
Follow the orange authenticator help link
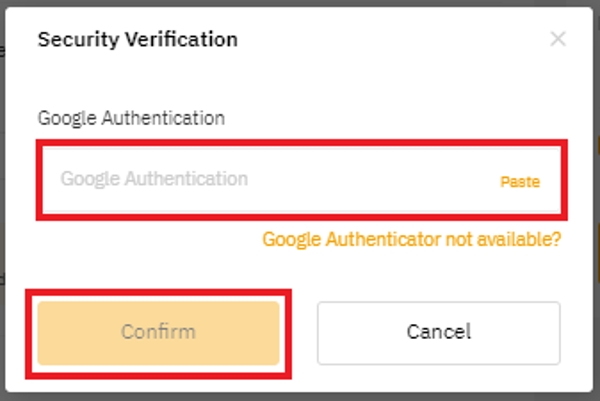[411, 240]
